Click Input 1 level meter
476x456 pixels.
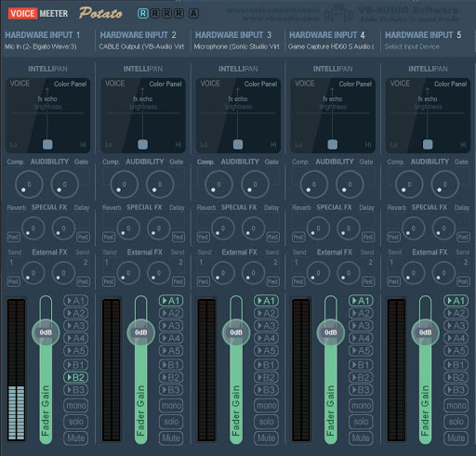17,370
